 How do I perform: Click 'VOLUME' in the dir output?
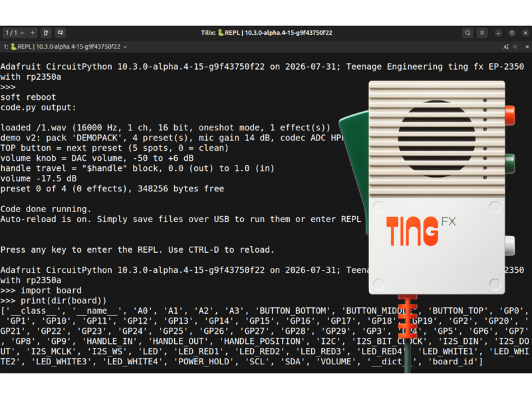(x=336, y=362)
